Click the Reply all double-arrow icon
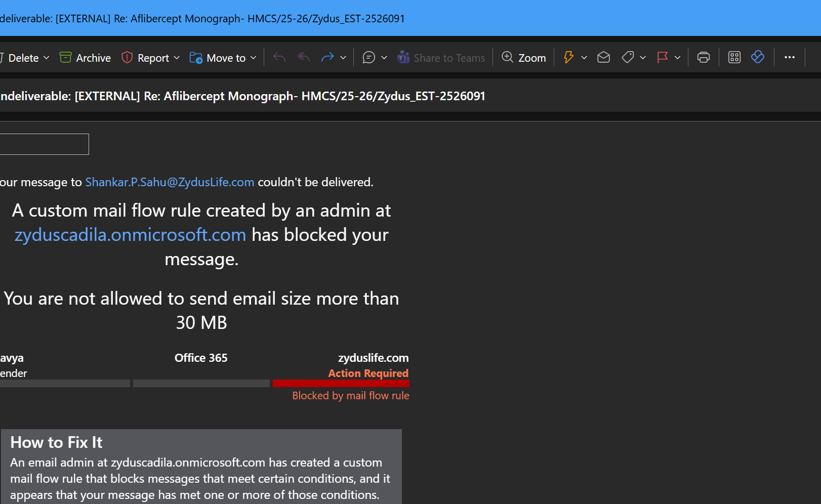The width and height of the screenshot is (821, 504). tap(304, 58)
